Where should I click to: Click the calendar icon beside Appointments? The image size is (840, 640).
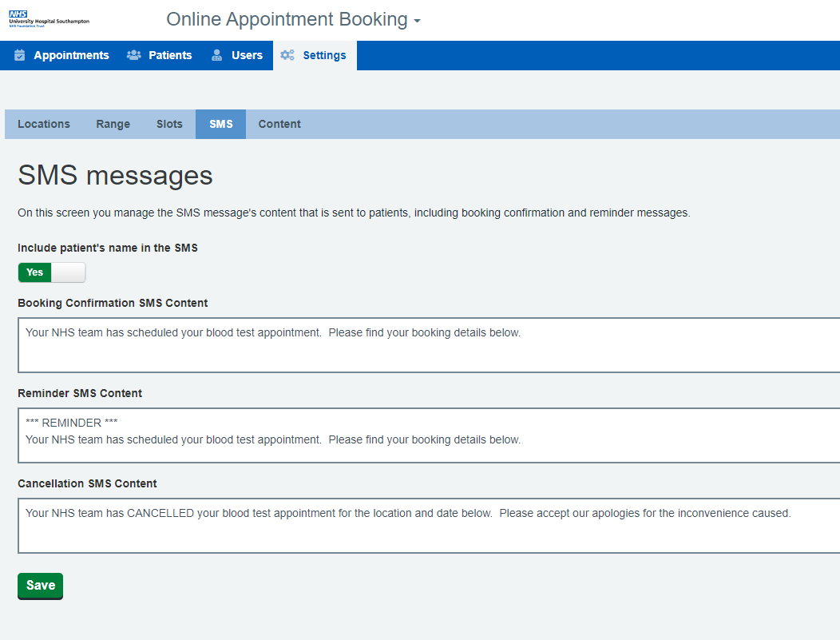[20, 56]
